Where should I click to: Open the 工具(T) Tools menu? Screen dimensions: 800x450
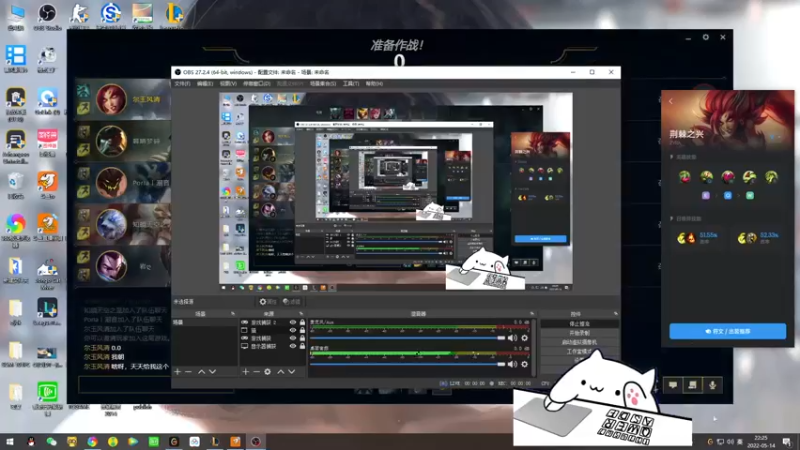click(x=351, y=84)
